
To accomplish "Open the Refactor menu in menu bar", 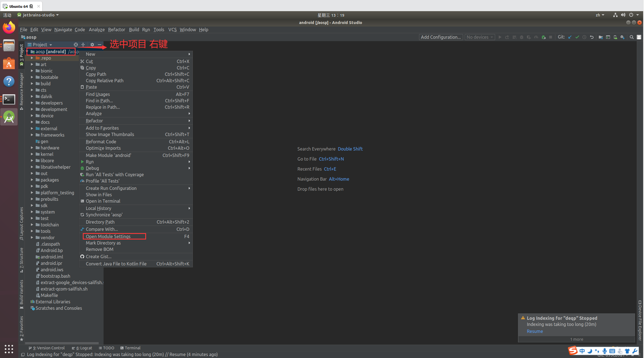I will pyautogui.click(x=117, y=30).
